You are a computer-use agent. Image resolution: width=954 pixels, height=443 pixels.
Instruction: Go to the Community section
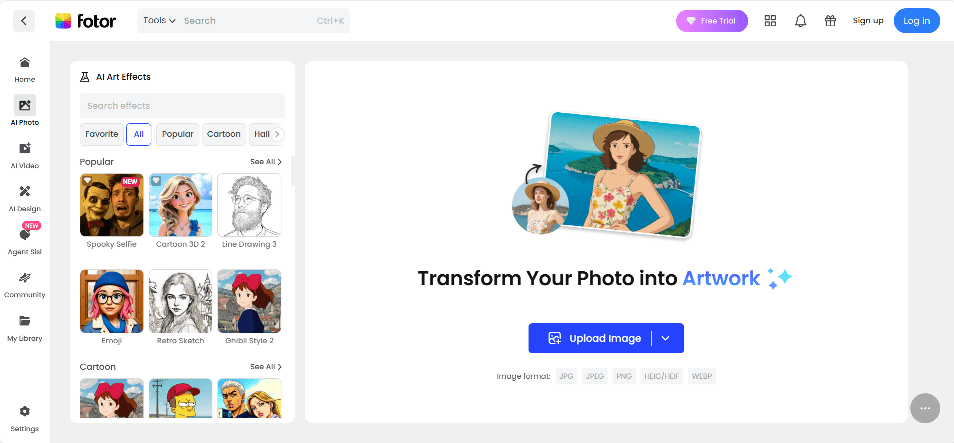(24, 278)
